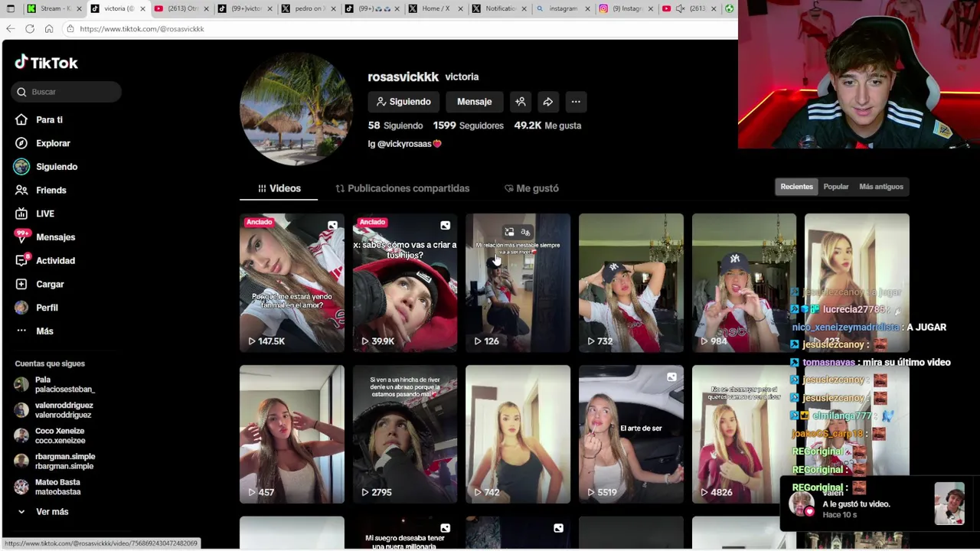
Task: Sort videos by Recientes
Action: (796, 187)
